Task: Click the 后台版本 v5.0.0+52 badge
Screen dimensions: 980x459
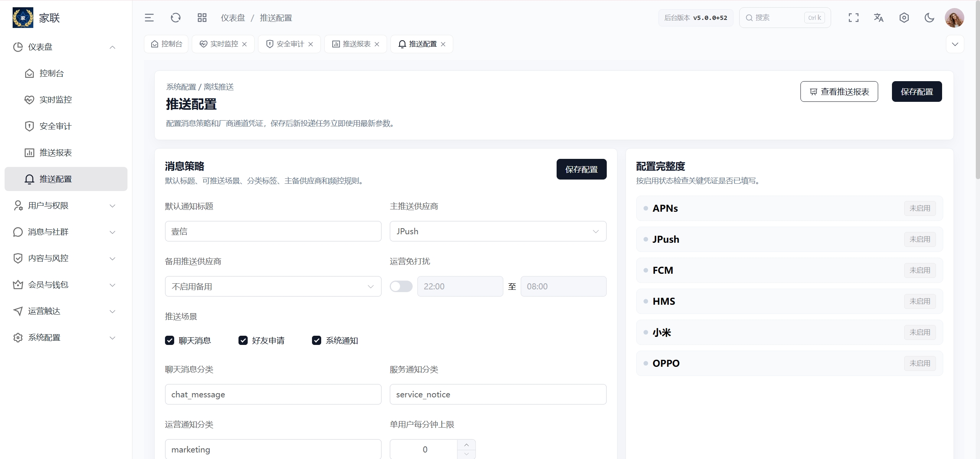Action: [696, 18]
